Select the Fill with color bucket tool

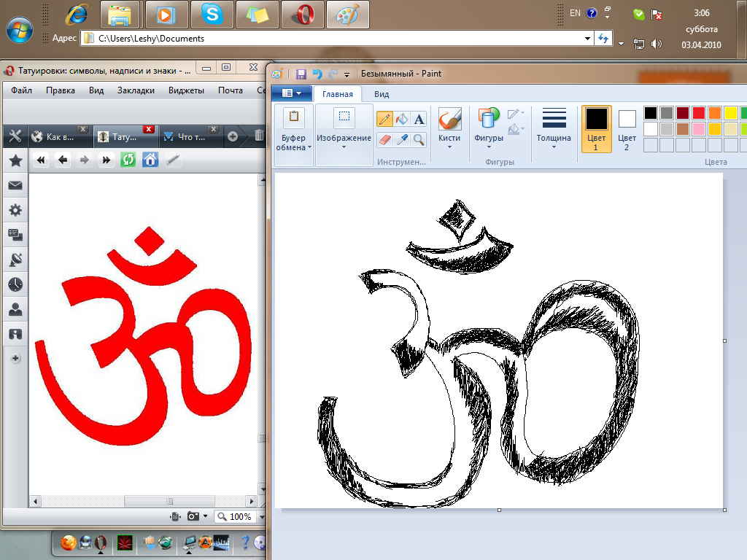[x=402, y=119]
